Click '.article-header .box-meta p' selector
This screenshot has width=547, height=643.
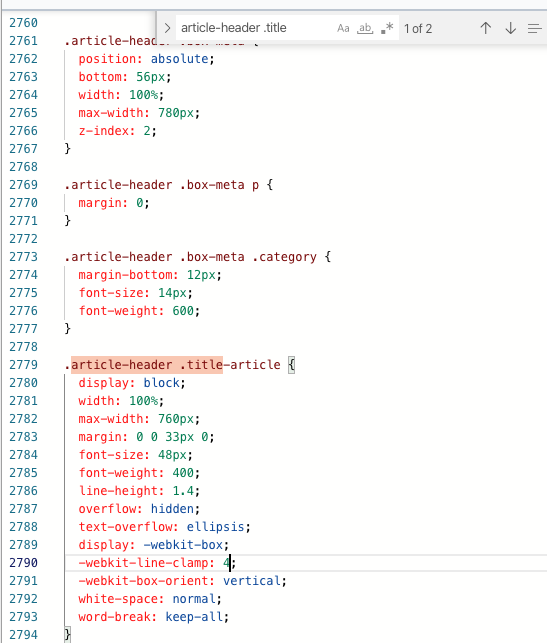162,185
